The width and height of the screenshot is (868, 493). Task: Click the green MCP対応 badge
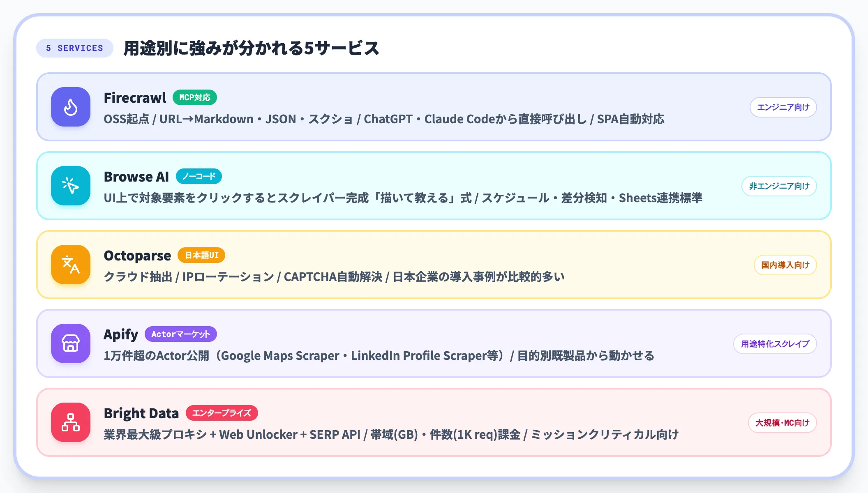[x=195, y=97]
